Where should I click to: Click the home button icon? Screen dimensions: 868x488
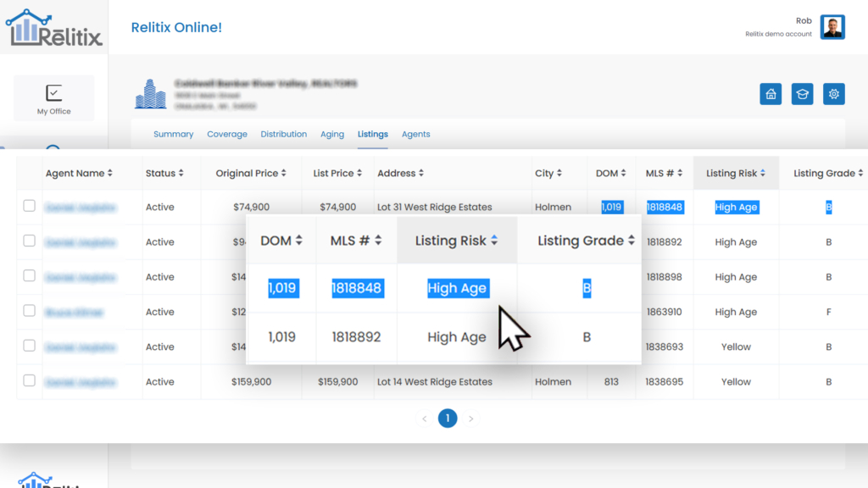[x=771, y=94]
